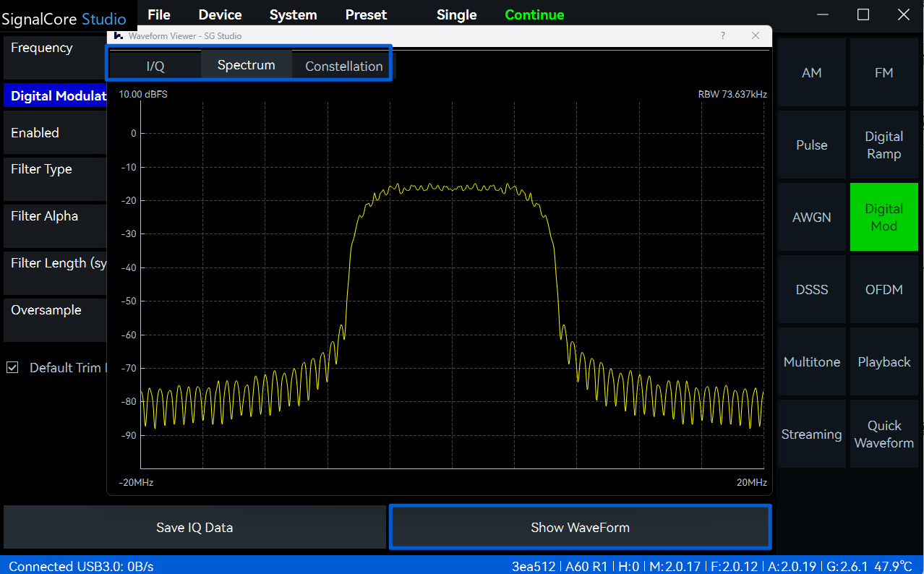This screenshot has height=574, width=924.
Task: Maximize the SignalCore Studio window
Action: click(x=863, y=14)
